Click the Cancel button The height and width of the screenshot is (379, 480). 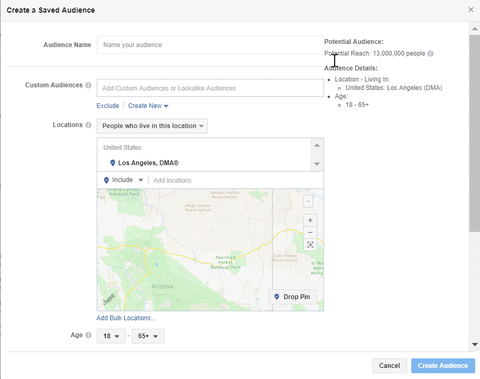point(389,366)
